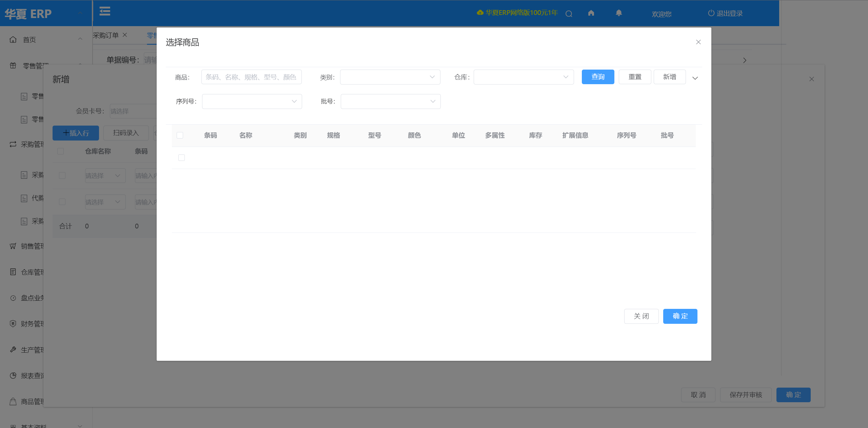
Task: Click the 华夏 ERP logo
Action: tap(28, 14)
